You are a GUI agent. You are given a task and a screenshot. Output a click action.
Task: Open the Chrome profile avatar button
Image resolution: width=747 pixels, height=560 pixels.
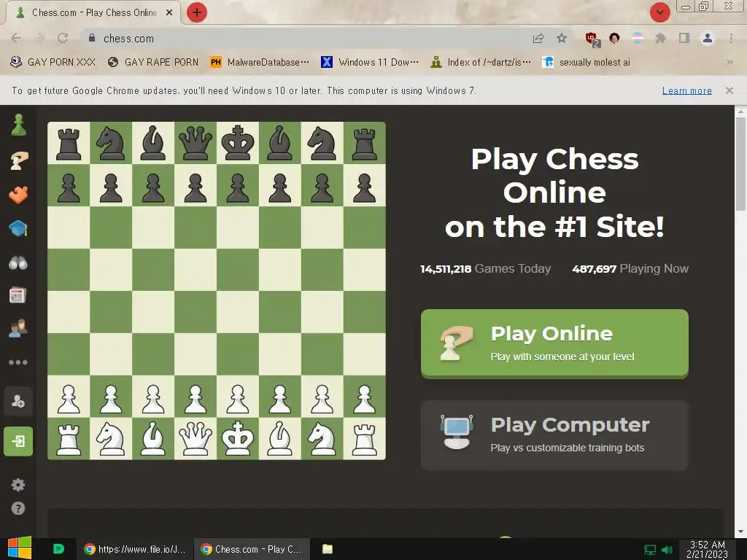point(708,38)
